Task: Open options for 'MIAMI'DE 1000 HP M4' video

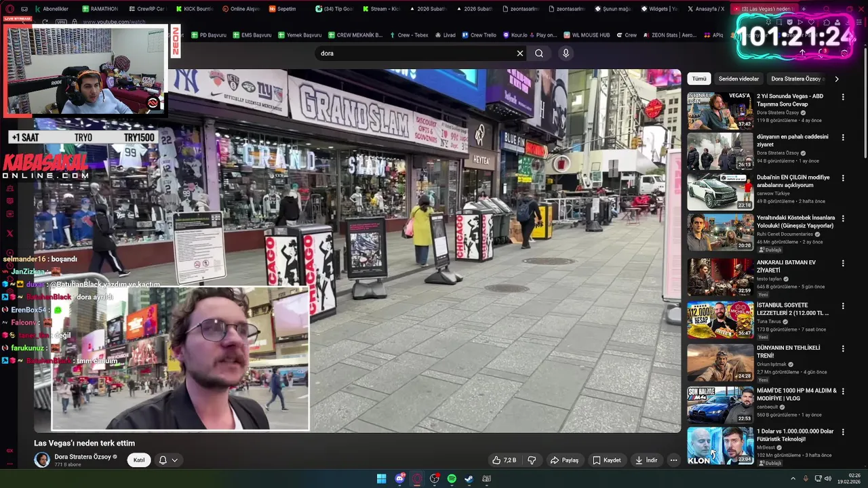Action: click(x=843, y=391)
